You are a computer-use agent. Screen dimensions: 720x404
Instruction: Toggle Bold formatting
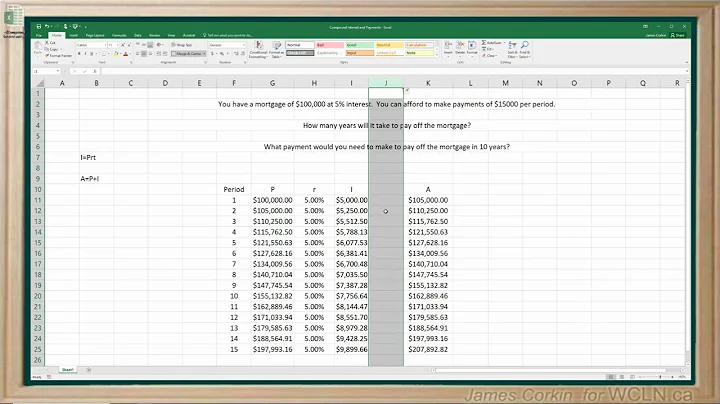[x=79, y=54]
